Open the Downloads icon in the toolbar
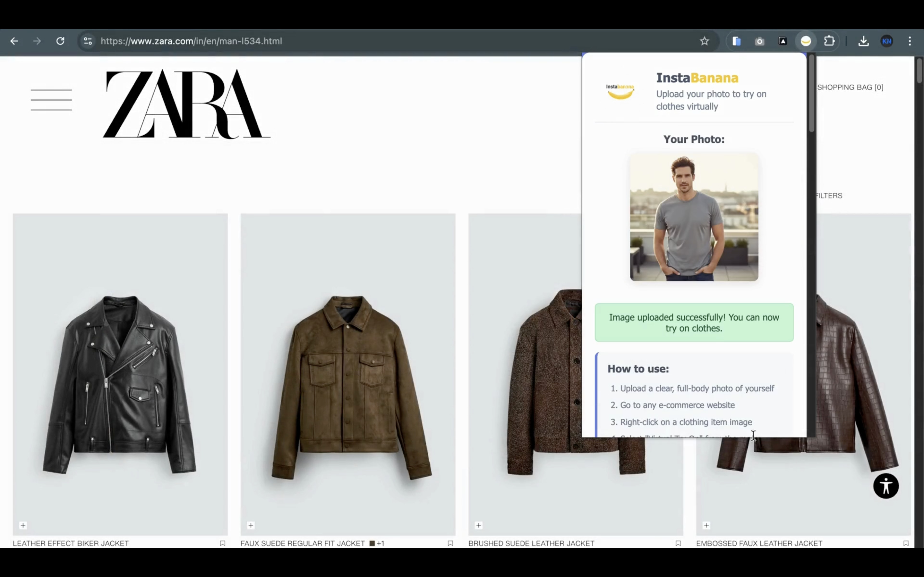Viewport: 924px width, 577px height. [864, 41]
